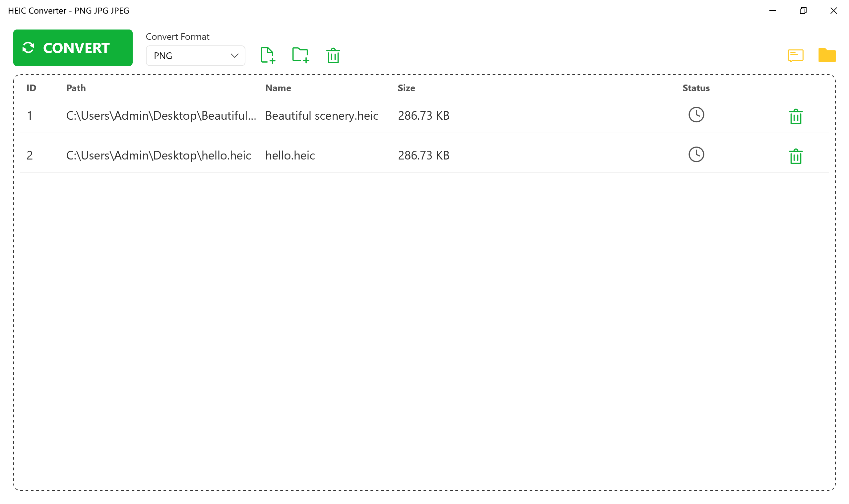This screenshot has height=504, width=849.
Task: Click the dropdown chevron next to PNG
Action: [234, 56]
